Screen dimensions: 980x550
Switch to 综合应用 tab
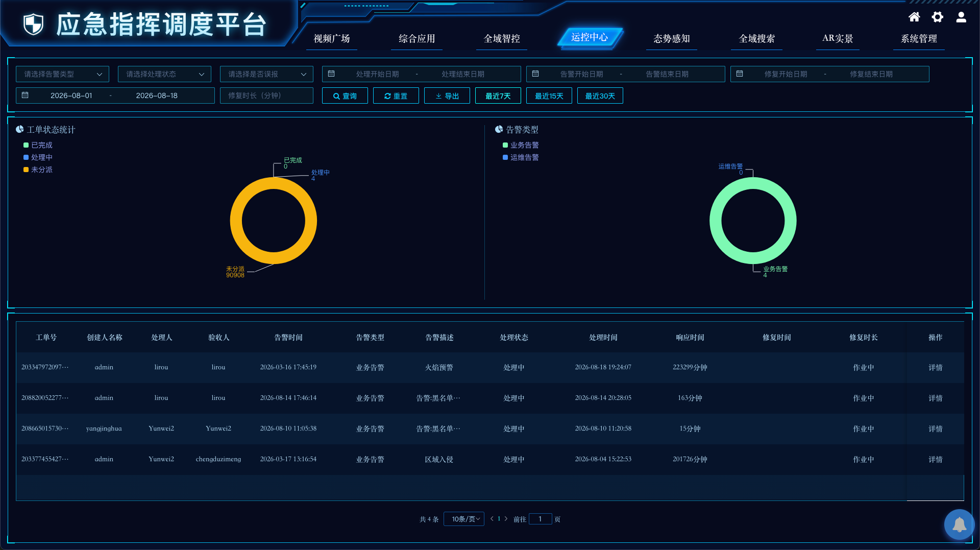click(416, 39)
